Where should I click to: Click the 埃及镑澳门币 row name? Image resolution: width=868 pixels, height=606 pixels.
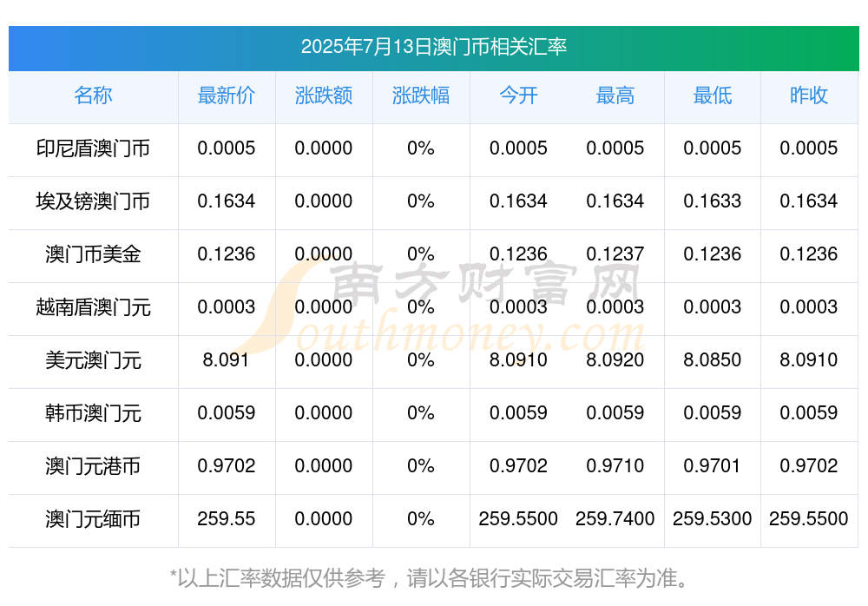93,201
